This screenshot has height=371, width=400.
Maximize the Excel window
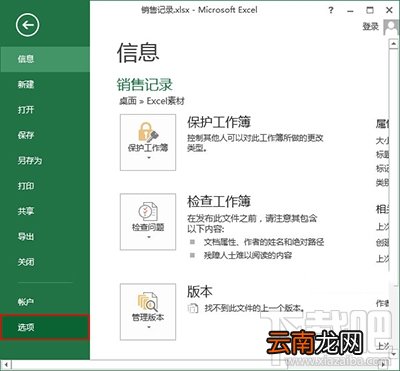[x=370, y=10]
